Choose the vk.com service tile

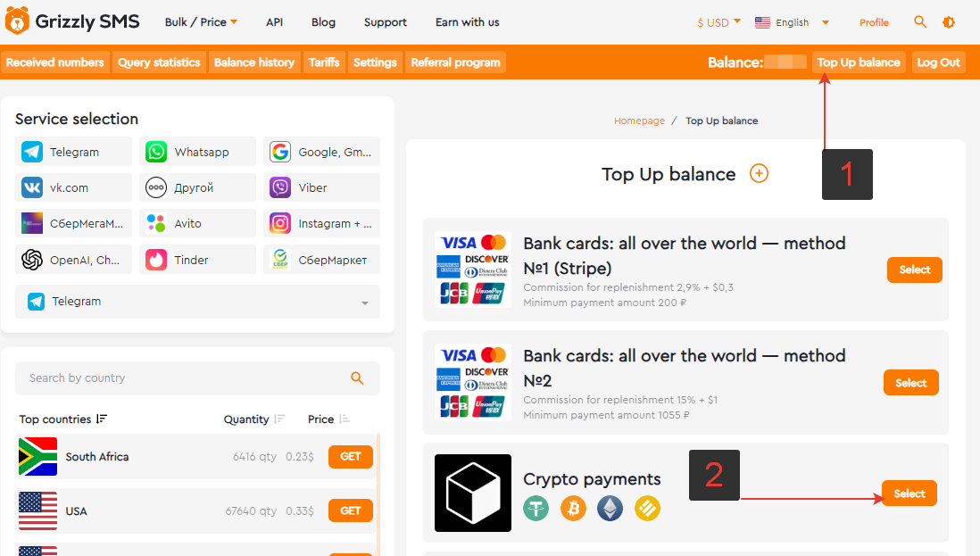74,187
